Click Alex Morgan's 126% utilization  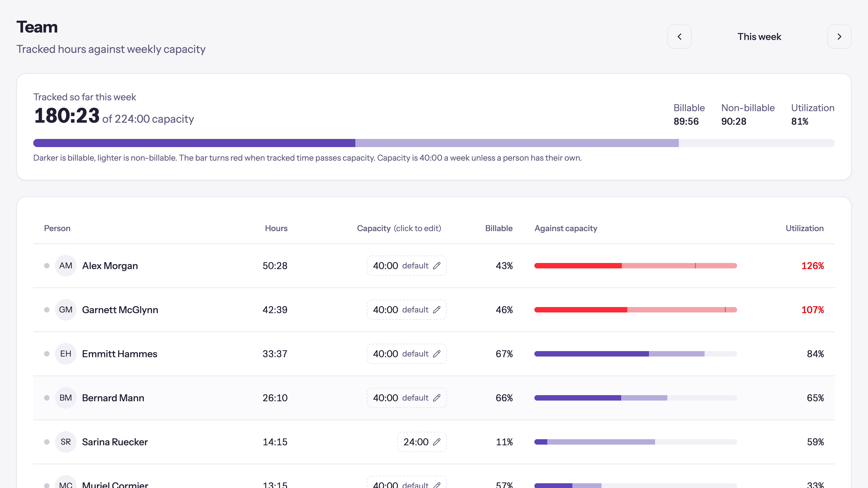(x=812, y=266)
